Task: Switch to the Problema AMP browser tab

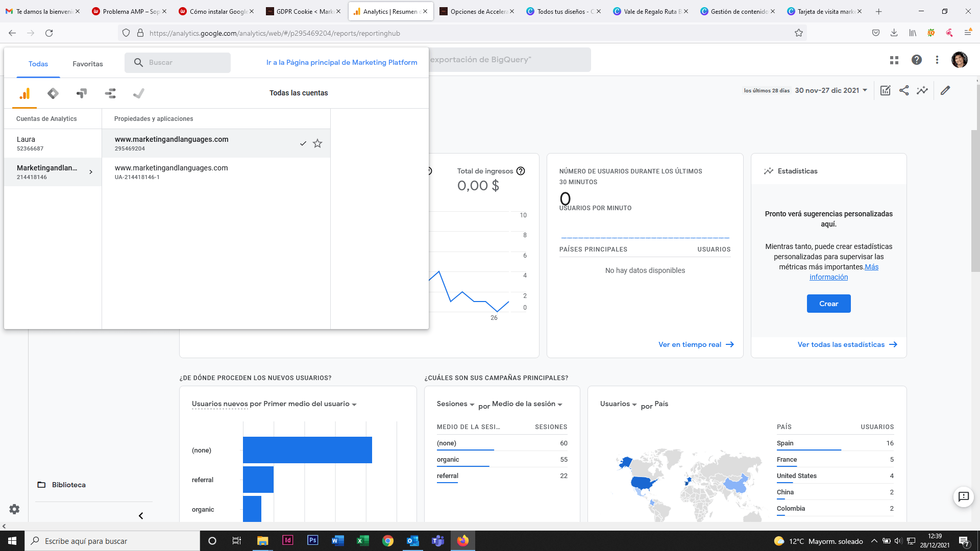Action: pos(130,11)
